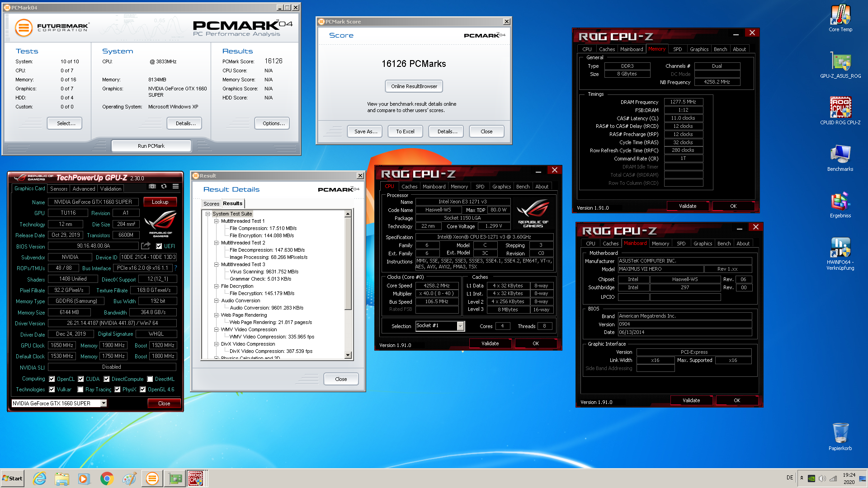868x488 pixels.
Task: Open Paint from the taskbar
Action: click(x=129, y=479)
